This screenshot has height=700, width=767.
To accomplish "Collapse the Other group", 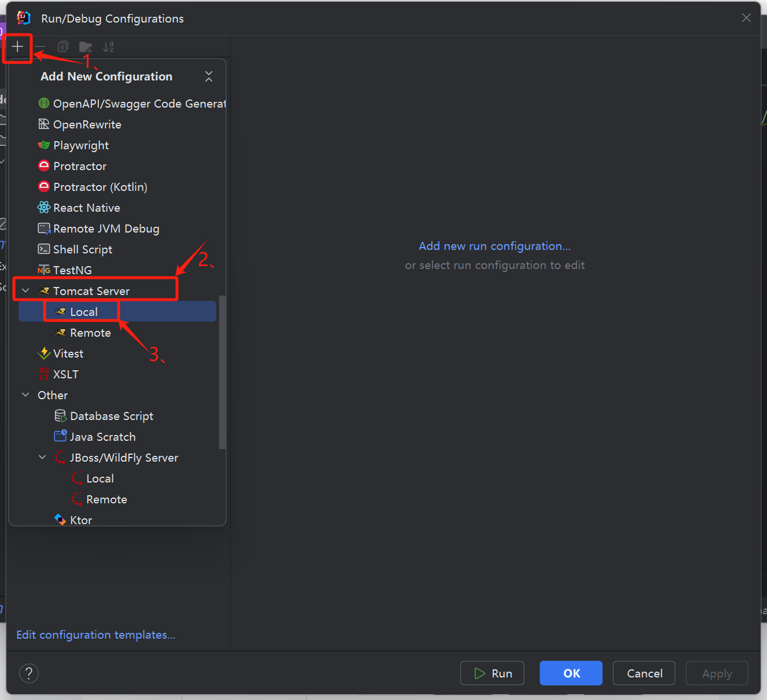I will 25,395.
